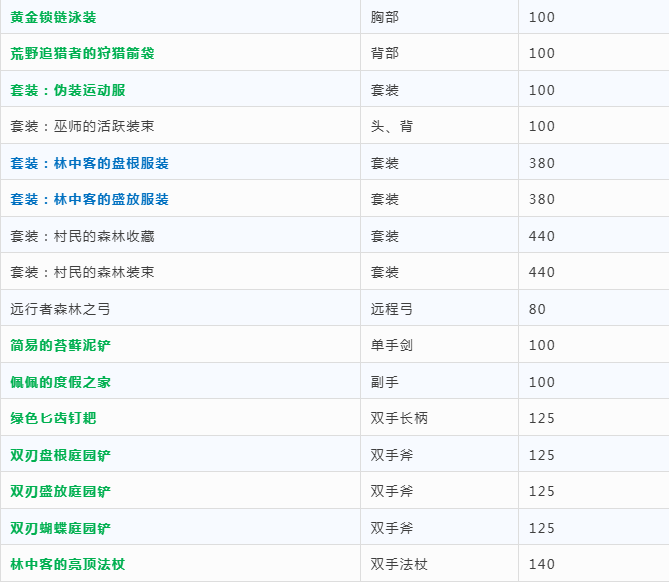Select the 头、背 slot cell
669x583 pixels.
pyautogui.click(x=391, y=126)
